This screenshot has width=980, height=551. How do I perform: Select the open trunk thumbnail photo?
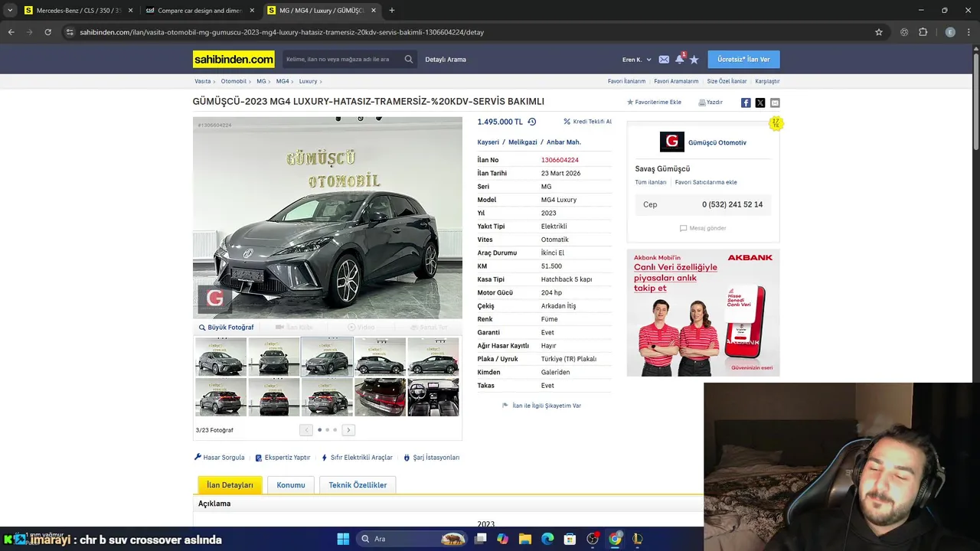(380, 396)
